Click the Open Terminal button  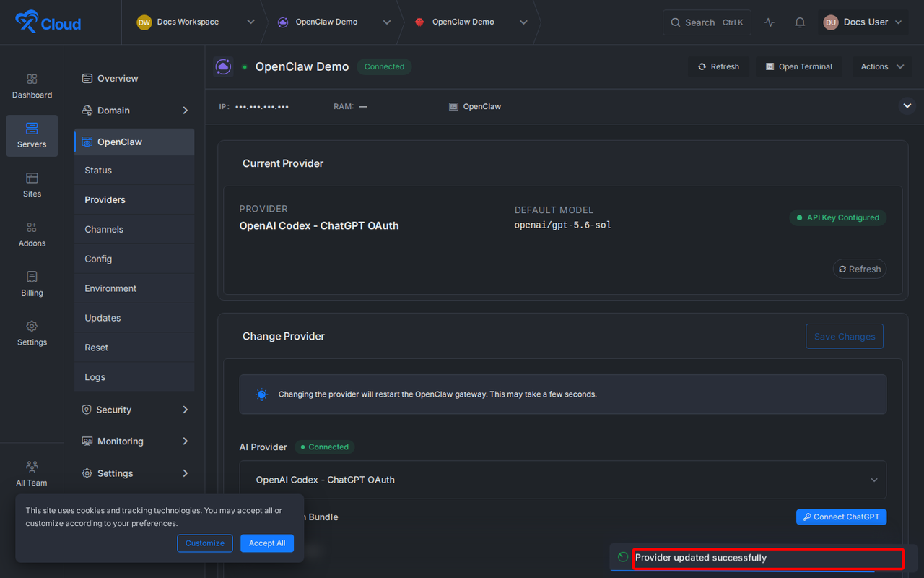pos(798,66)
